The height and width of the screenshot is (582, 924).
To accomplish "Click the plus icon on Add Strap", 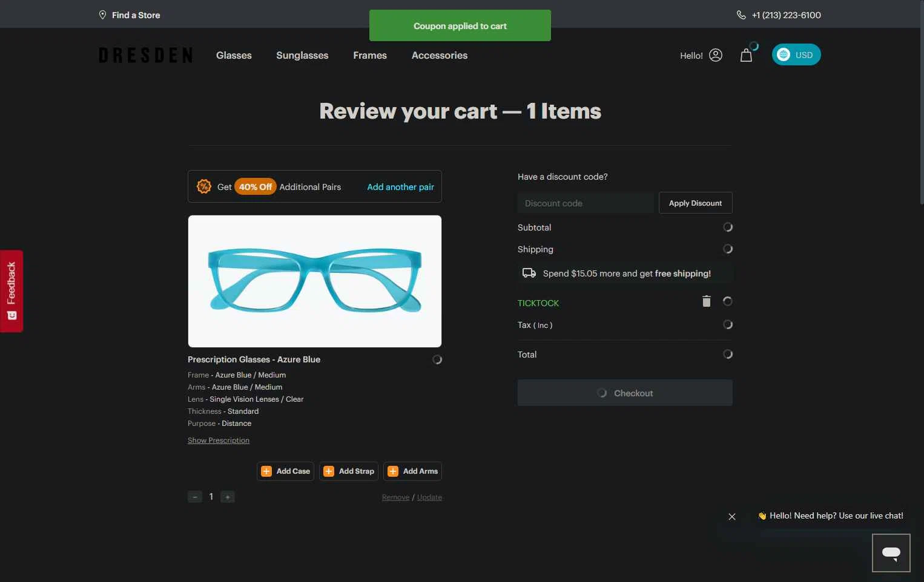I will (329, 471).
